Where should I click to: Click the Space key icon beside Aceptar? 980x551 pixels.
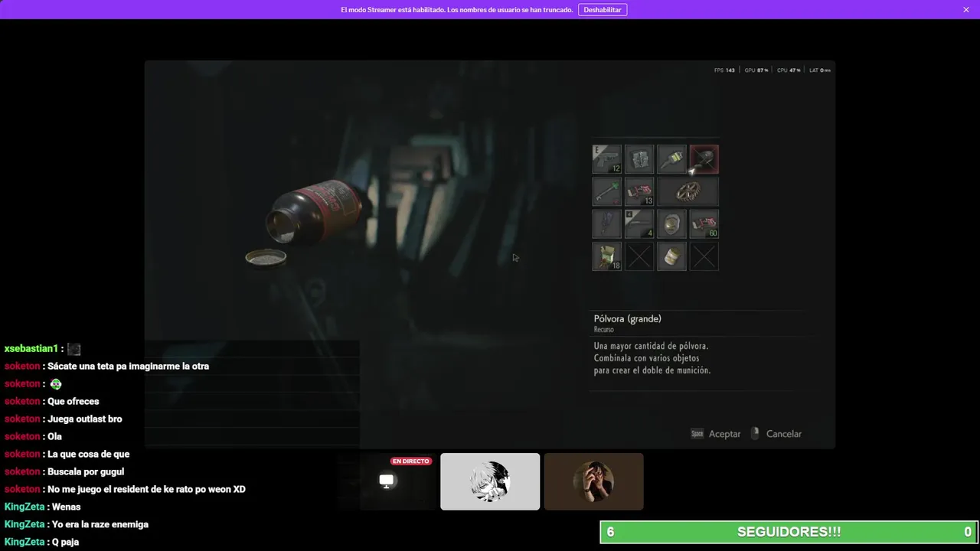click(x=697, y=434)
